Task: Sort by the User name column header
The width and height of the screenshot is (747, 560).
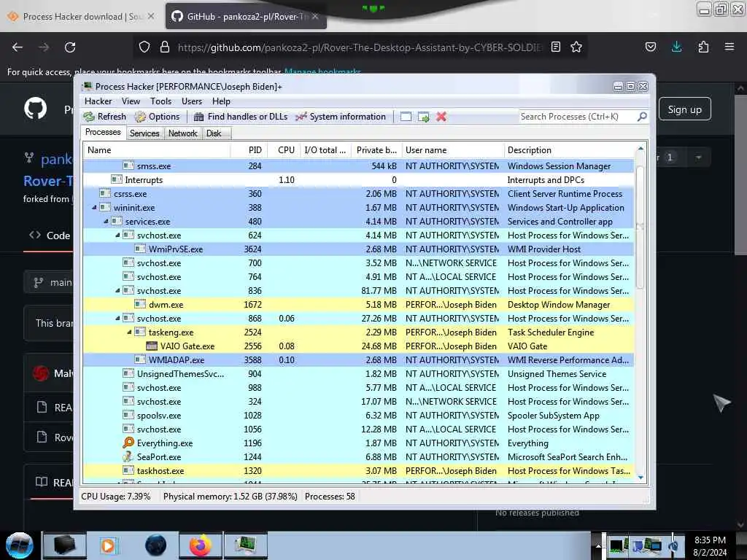Action: pyautogui.click(x=453, y=150)
